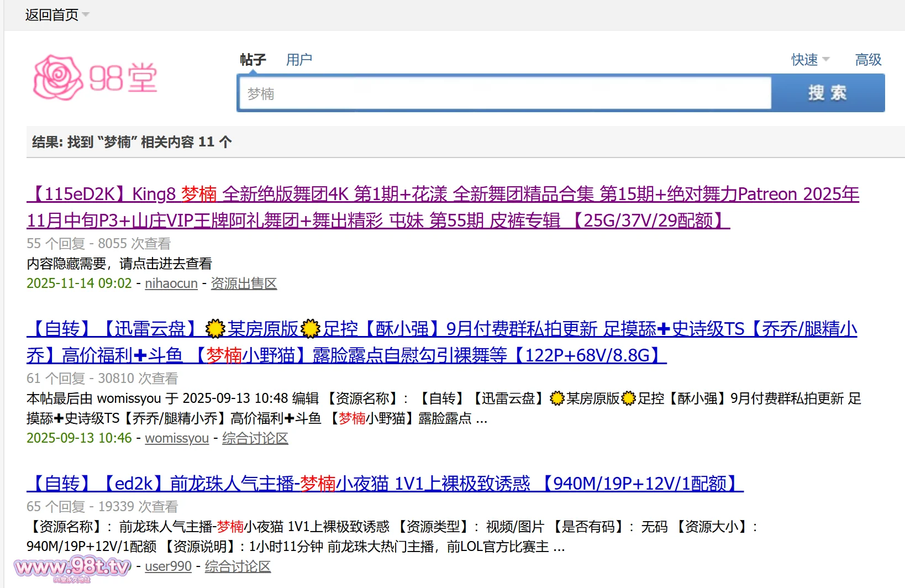Viewport: 905px width, 588px height.
Task: Expand the arrow beside 返回首页
Action: 86,15
